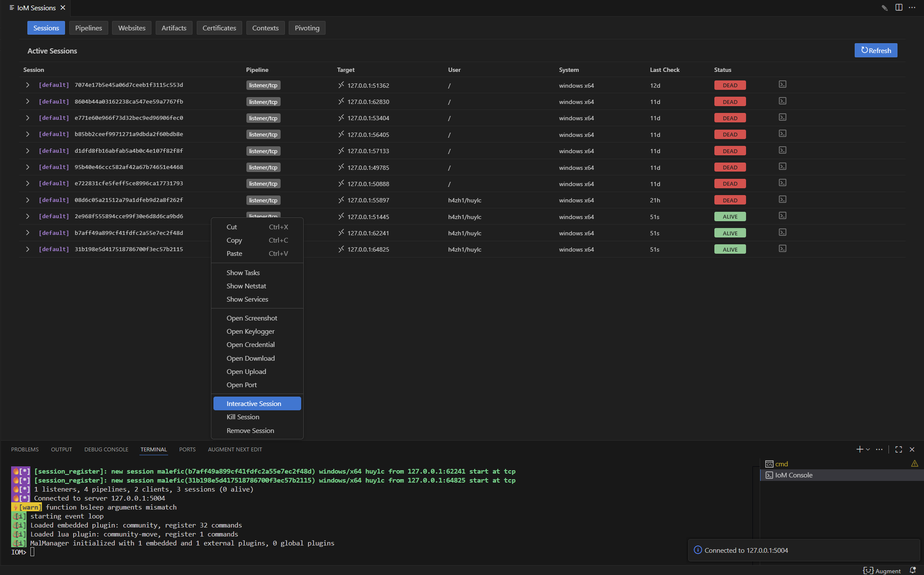Switch to the Websites tab

coord(132,28)
